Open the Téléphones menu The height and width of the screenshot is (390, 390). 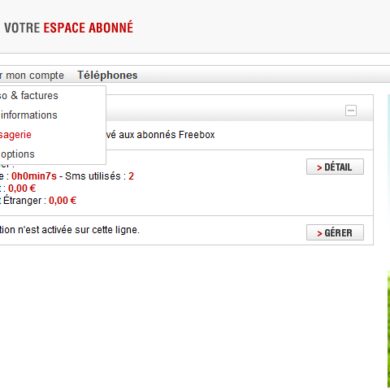[x=107, y=75]
